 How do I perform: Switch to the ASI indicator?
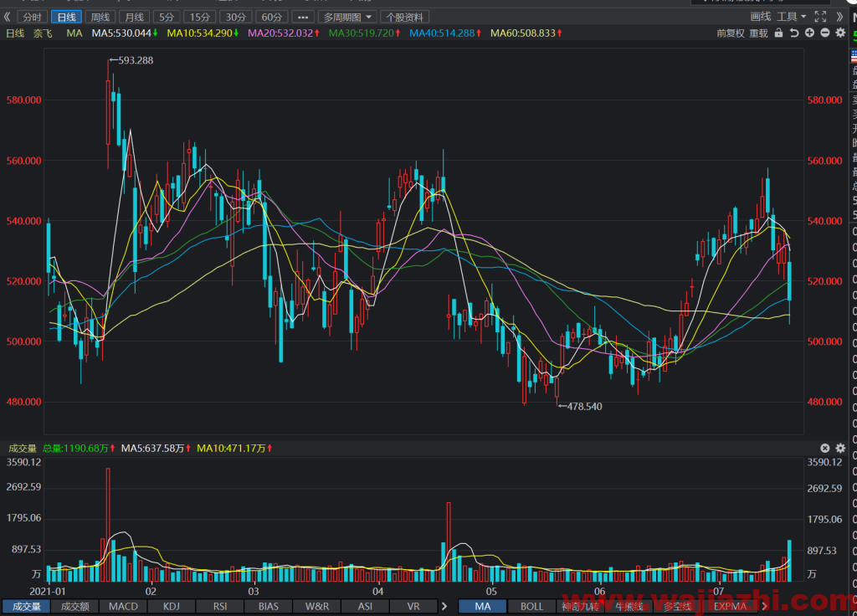click(x=365, y=607)
